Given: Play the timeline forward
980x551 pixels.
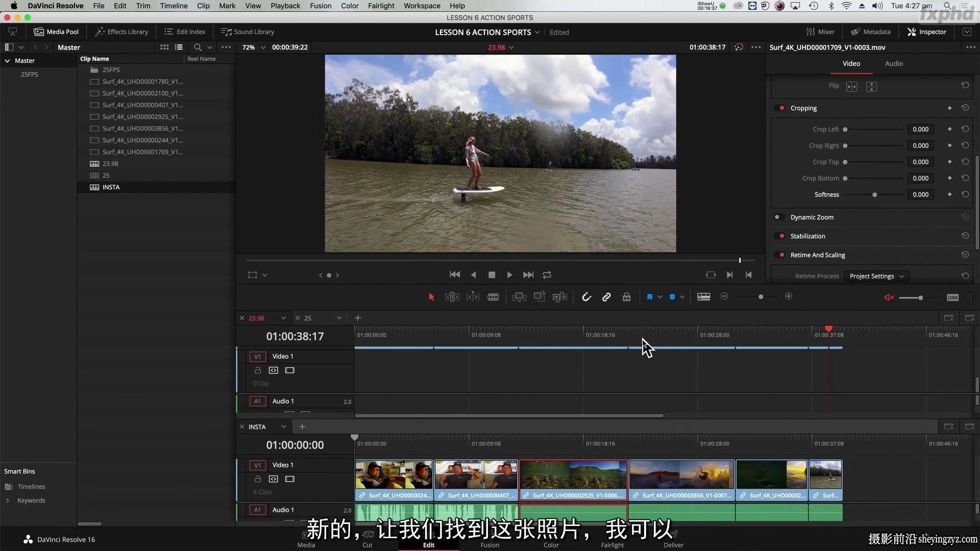Looking at the screenshot, I should click(x=509, y=274).
